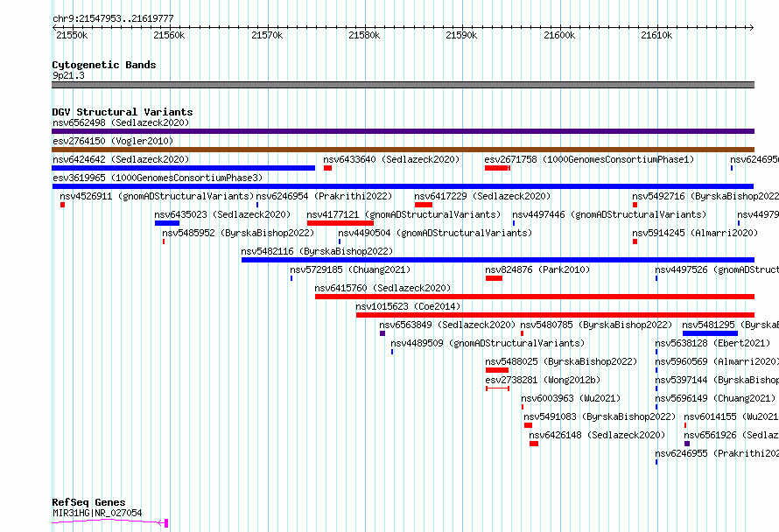Open nsv5480785 (ByrskaBishop2022) label

tap(596, 325)
